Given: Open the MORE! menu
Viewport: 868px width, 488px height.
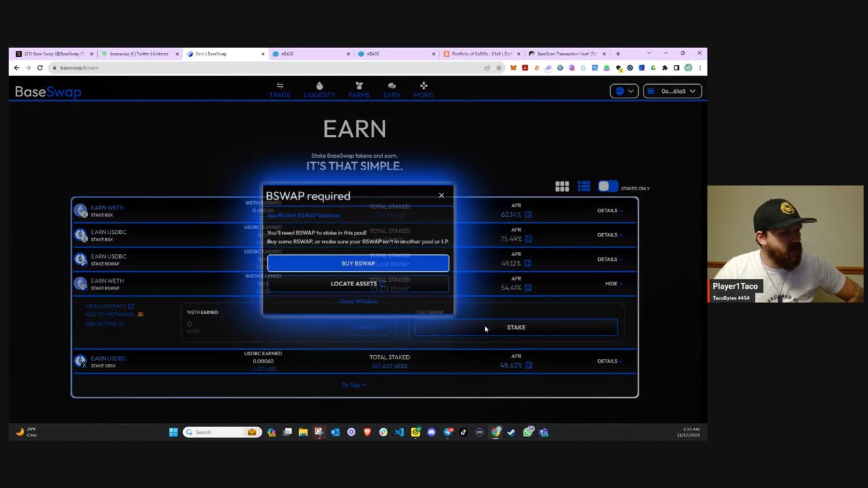Looking at the screenshot, I should click(x=424, y=90).
